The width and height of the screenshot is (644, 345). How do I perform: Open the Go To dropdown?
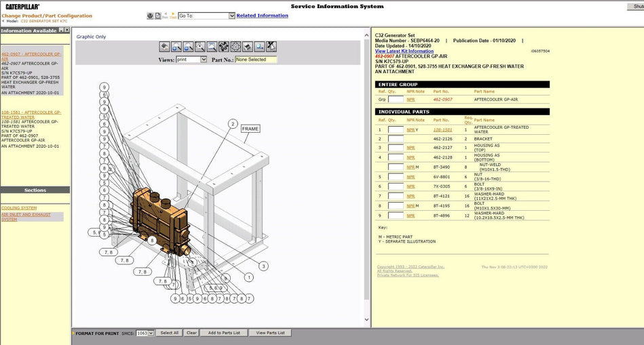[x=231, y=16]
